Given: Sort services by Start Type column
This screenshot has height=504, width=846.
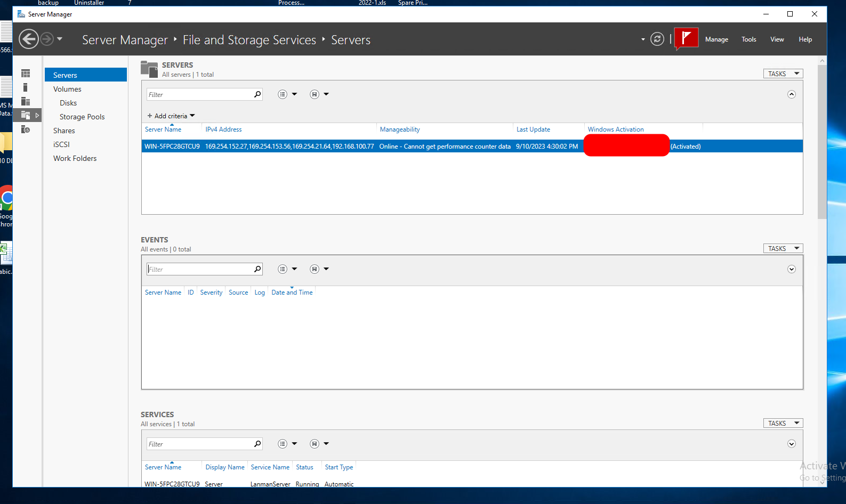Looking at the screenshot, I should click(339, 467).
